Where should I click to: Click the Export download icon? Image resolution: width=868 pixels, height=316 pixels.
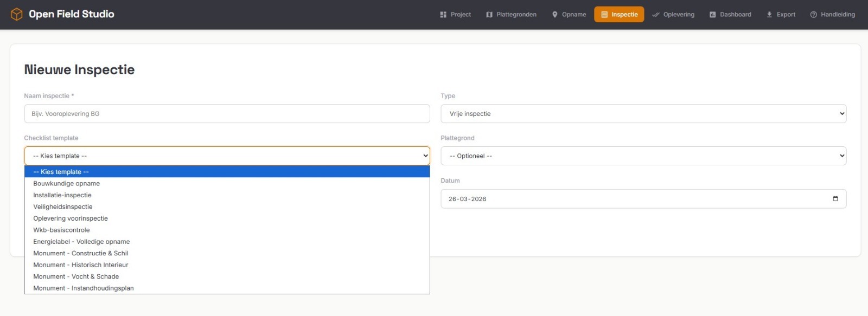[x=769, y=15]
